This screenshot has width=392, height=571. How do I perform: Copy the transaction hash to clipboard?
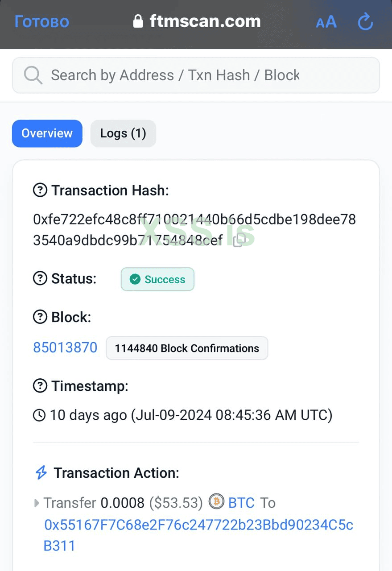pos(239,241)
